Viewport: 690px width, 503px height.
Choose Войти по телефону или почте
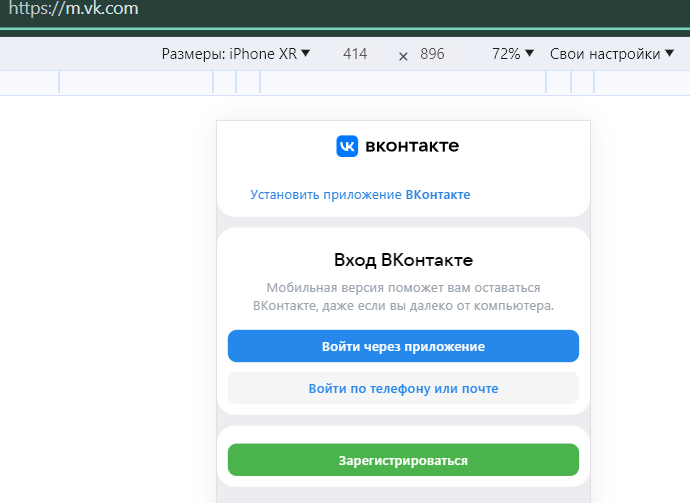pyautogui.click(x=403, y=388)
